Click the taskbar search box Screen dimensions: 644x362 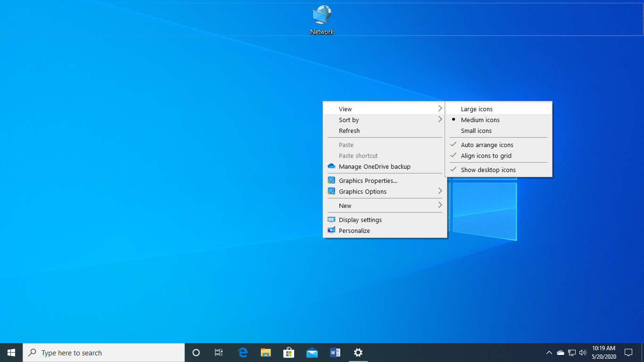tap(104, 353)
